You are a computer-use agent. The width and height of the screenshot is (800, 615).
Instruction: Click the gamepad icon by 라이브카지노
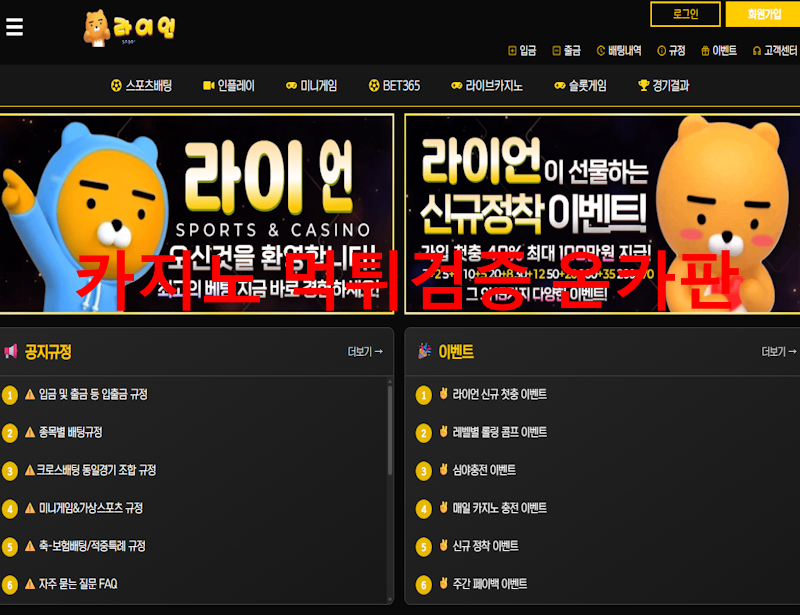pyautogui.click(x=457, y=85)
